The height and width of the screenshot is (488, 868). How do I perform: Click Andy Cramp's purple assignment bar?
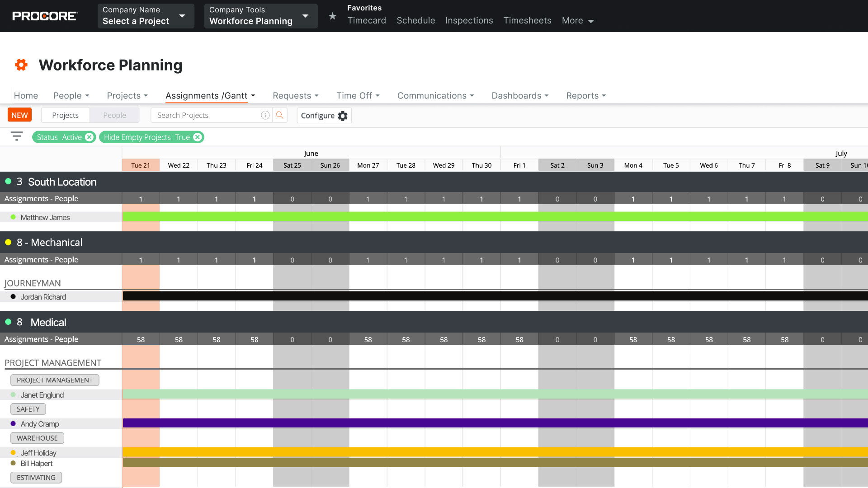coord(452,423)
